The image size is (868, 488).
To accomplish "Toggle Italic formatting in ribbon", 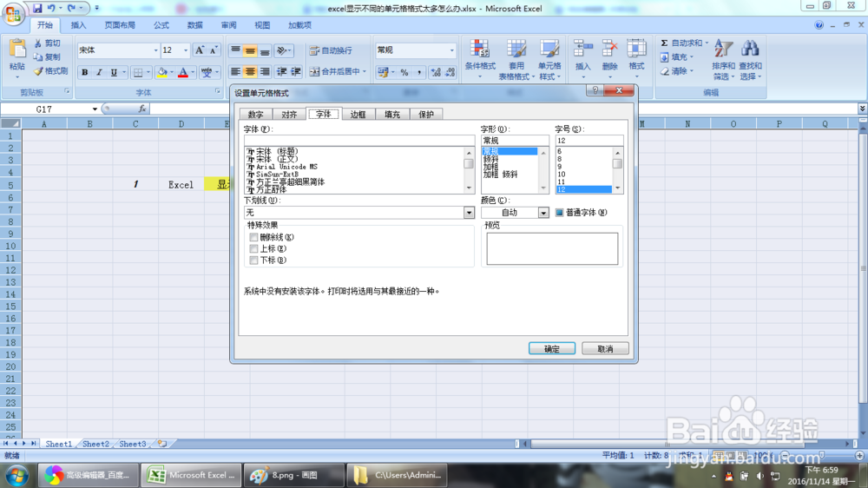I will 99,72.
